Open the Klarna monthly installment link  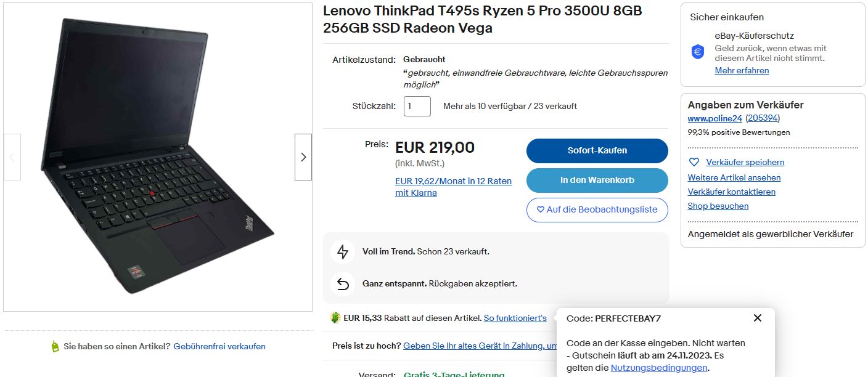[x=453, y=187]
